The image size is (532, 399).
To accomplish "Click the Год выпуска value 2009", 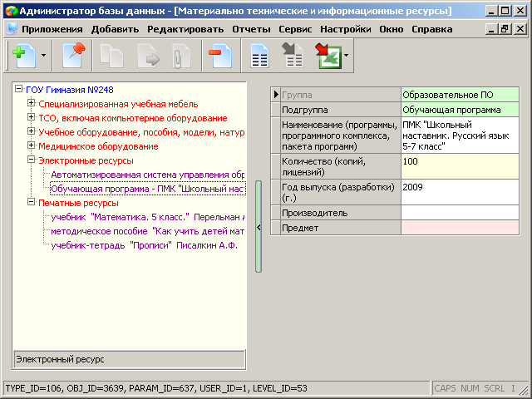I will [x=460, y=192].
